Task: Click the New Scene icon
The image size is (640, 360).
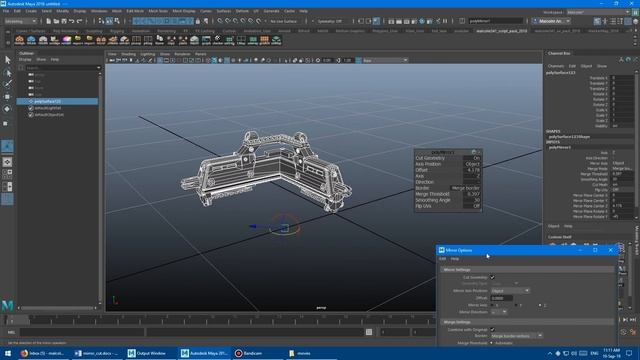Action: tap(48, 21)
